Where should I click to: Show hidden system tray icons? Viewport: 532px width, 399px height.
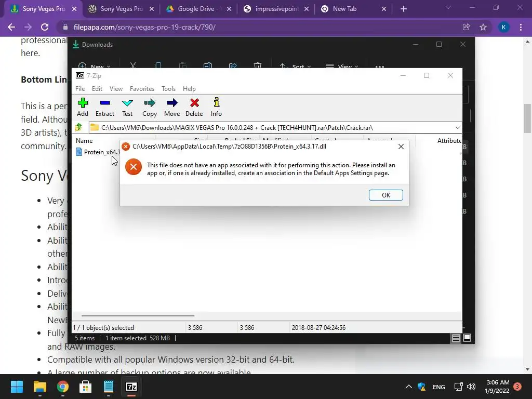click(x=409, y=387)
